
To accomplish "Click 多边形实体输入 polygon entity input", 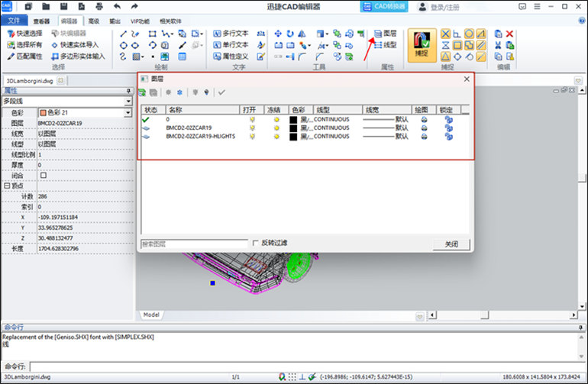I will (x=78, y=56).
